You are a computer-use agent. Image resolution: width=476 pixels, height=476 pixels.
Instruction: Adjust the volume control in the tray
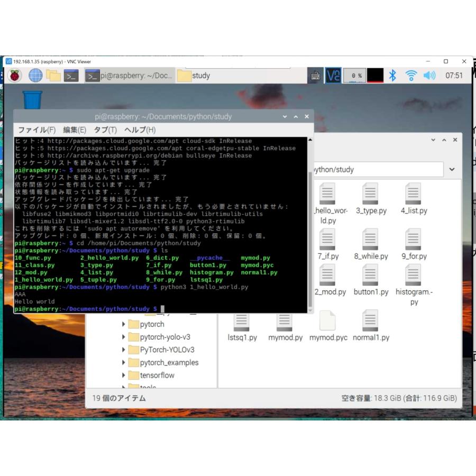(x=428, y=76)
